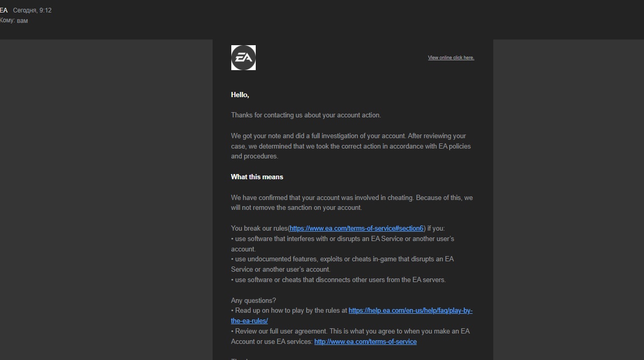The image size is (644, 360).
Task: Click the "Thanks for contacting us" sentence
Action: [x=306, y=115]
